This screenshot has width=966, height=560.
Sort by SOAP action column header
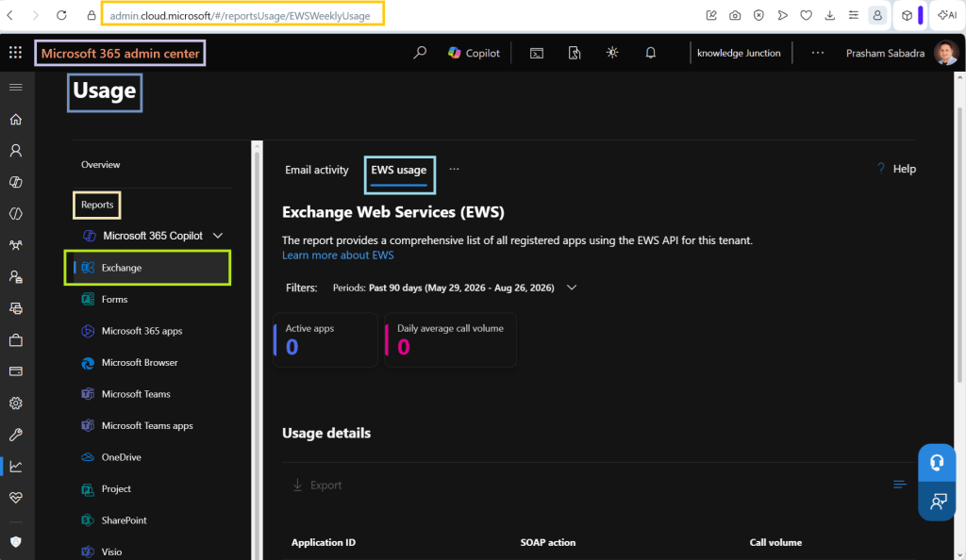pyautogui.click(x=548, y=543)
